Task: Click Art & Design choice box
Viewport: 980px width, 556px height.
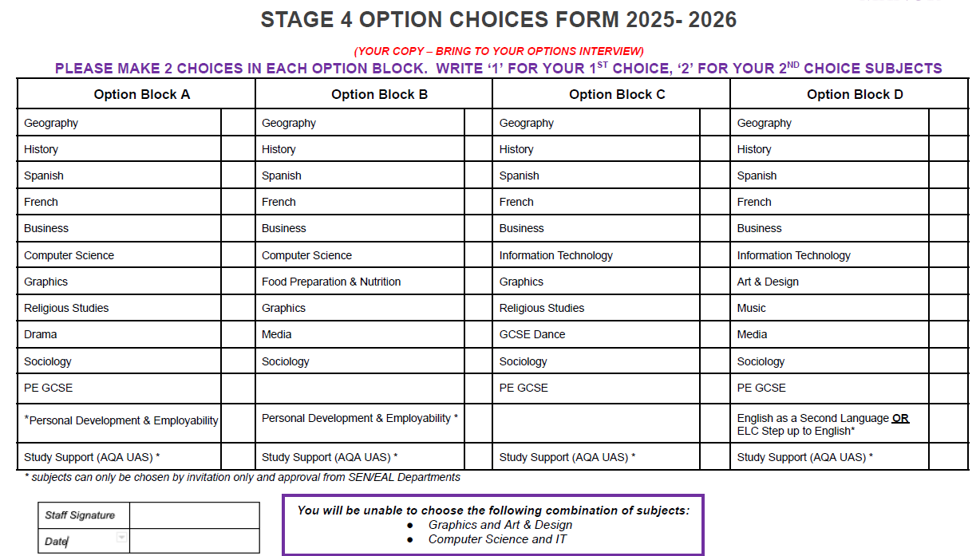Action: click(948, 282)
